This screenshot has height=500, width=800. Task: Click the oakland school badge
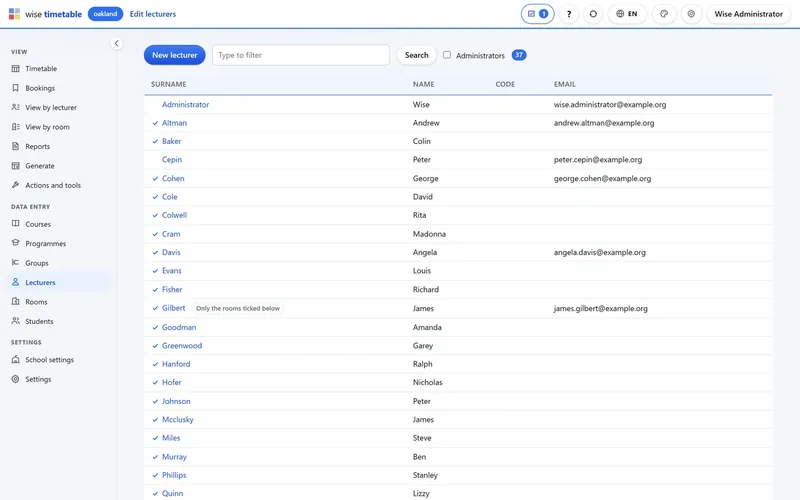pos(105,14)
